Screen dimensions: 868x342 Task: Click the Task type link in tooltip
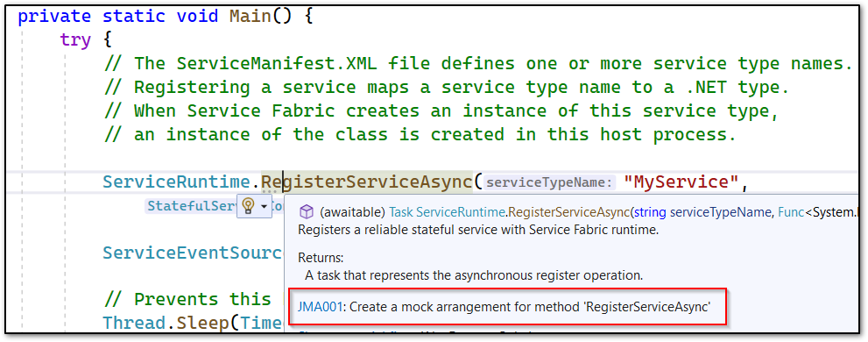click(x=401, y=212)
